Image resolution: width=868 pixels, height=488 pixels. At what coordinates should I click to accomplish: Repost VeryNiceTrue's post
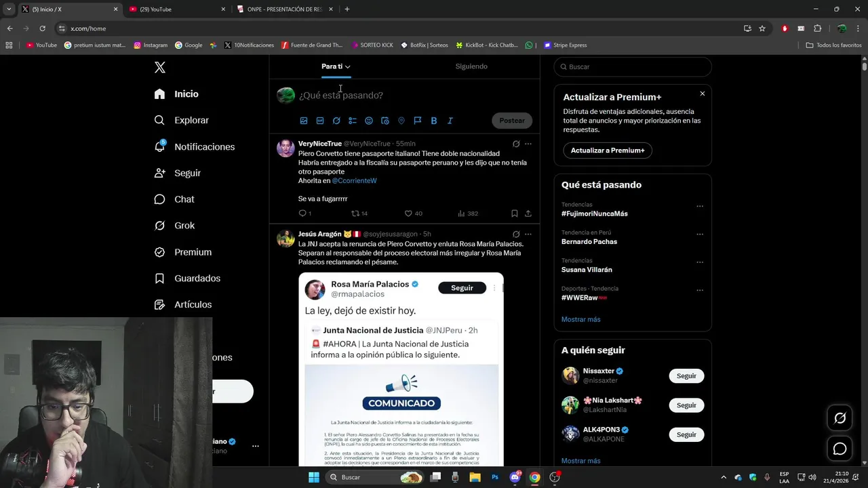(359, 213)
